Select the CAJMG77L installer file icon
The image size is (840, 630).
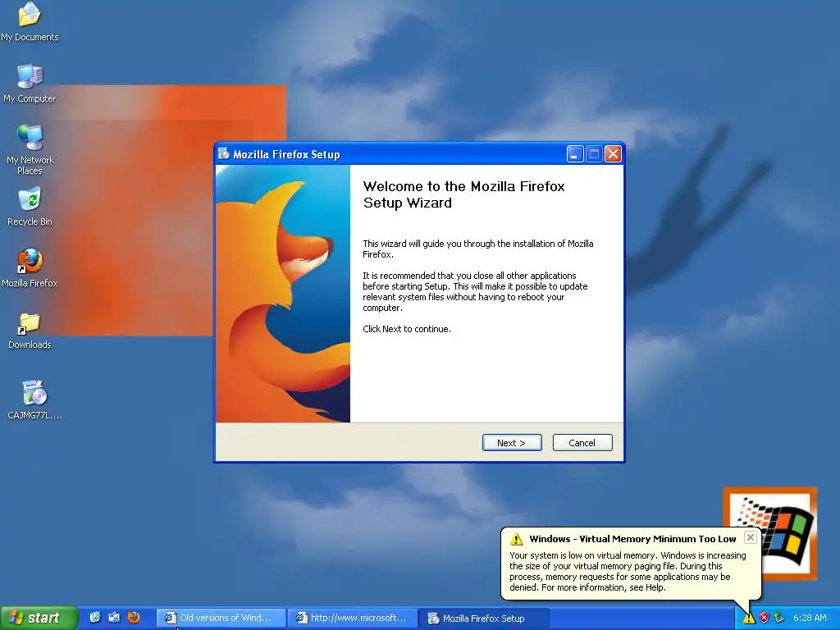[34, 399]
